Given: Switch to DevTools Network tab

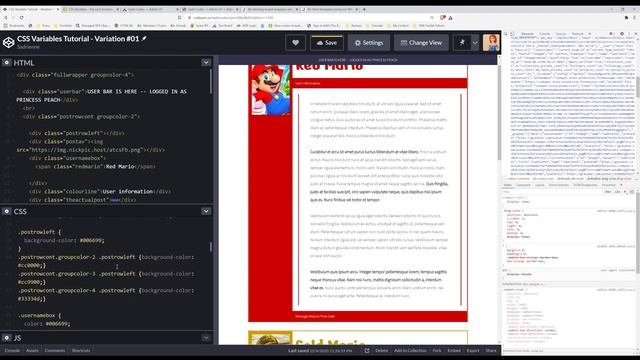Looking at the screenshot, I should [578, 34].
